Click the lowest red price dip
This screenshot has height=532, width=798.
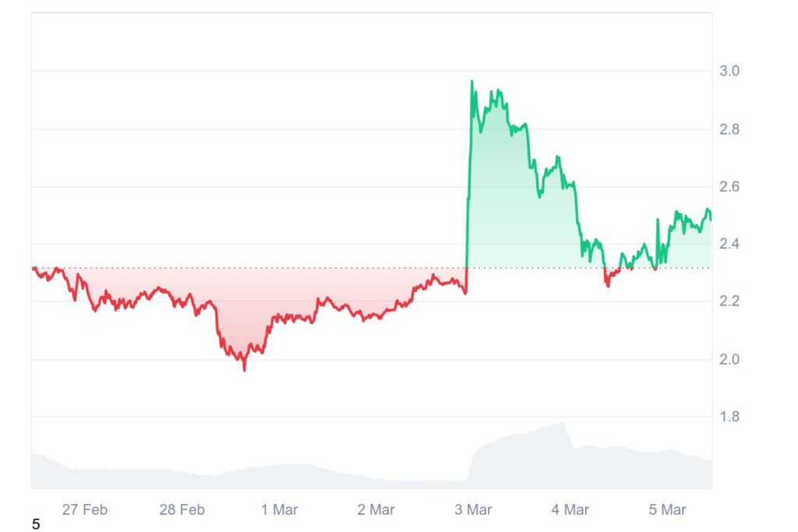pyautogui.click(x=244, y=369)
